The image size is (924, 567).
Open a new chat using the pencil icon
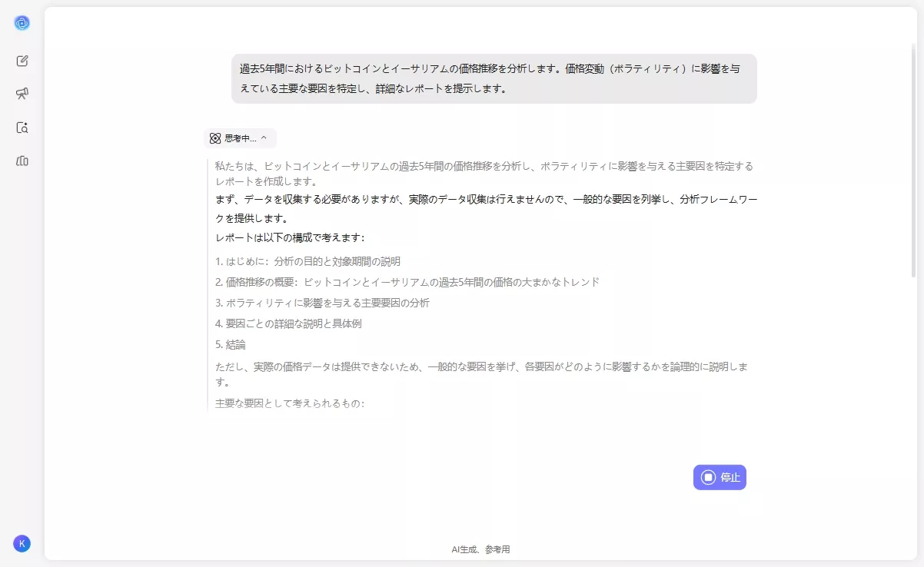click(22, 61)
